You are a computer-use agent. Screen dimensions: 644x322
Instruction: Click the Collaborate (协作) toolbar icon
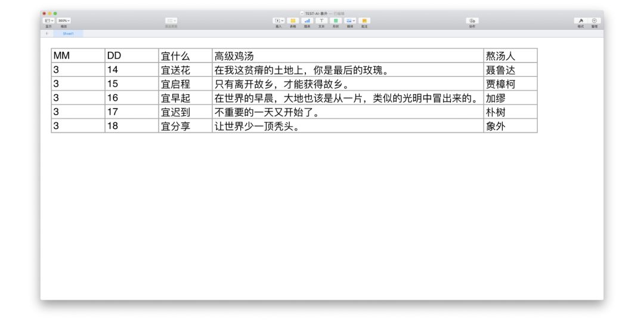[x=472, y=20]
